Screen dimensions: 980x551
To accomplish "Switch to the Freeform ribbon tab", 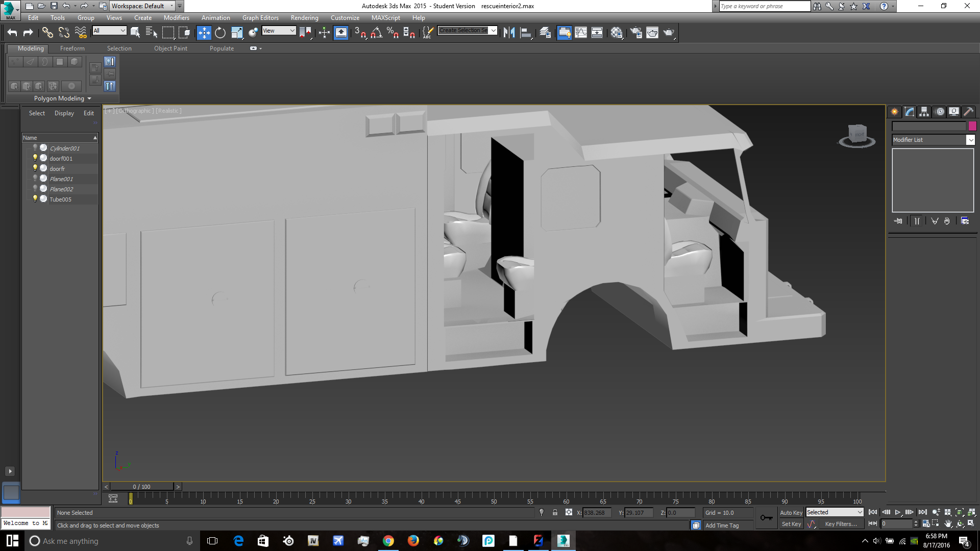I will click(x=72, y=48).
